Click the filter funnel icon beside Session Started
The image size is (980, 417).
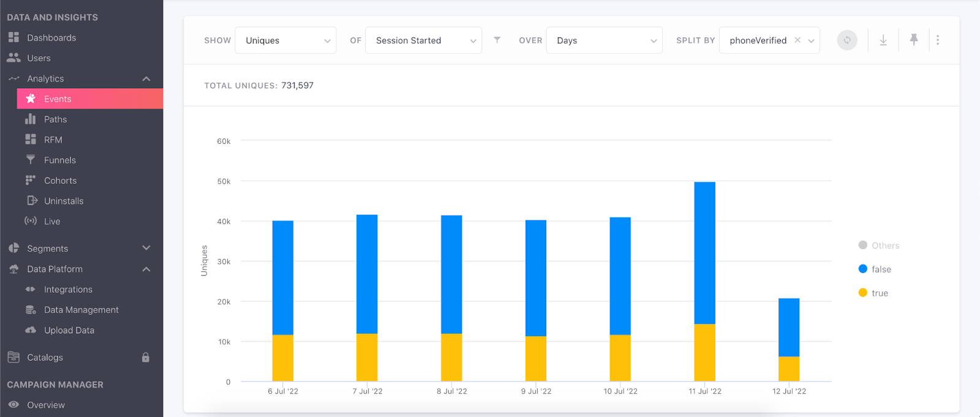(x=497, y=40)
